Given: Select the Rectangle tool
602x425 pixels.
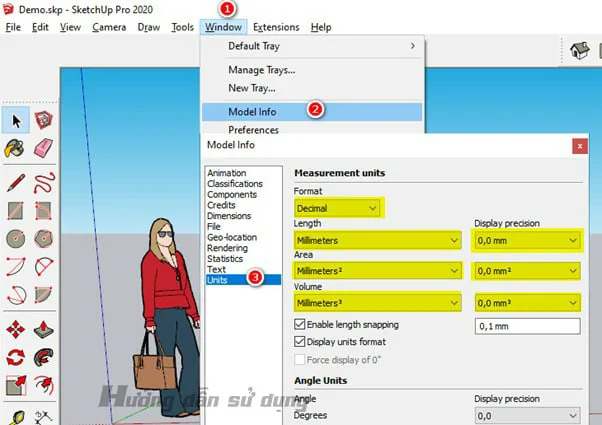Looking at the screenshot, I should click(15, 210).
